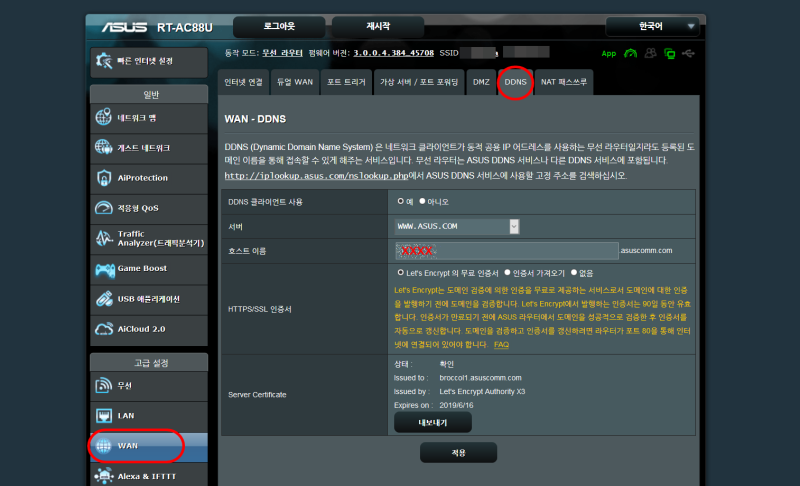Select the 인증서 가져오기 certificate option
The image size is (800, 486).
pos(507,273)
